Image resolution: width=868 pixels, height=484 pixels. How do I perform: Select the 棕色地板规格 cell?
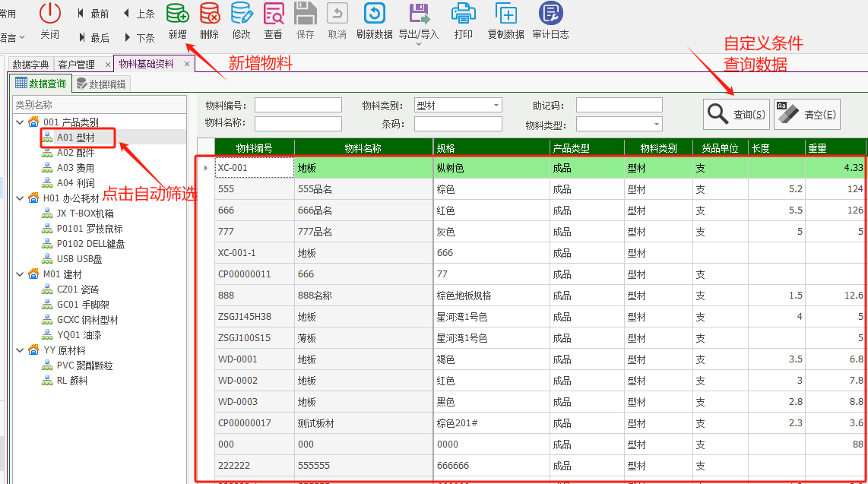492,296
